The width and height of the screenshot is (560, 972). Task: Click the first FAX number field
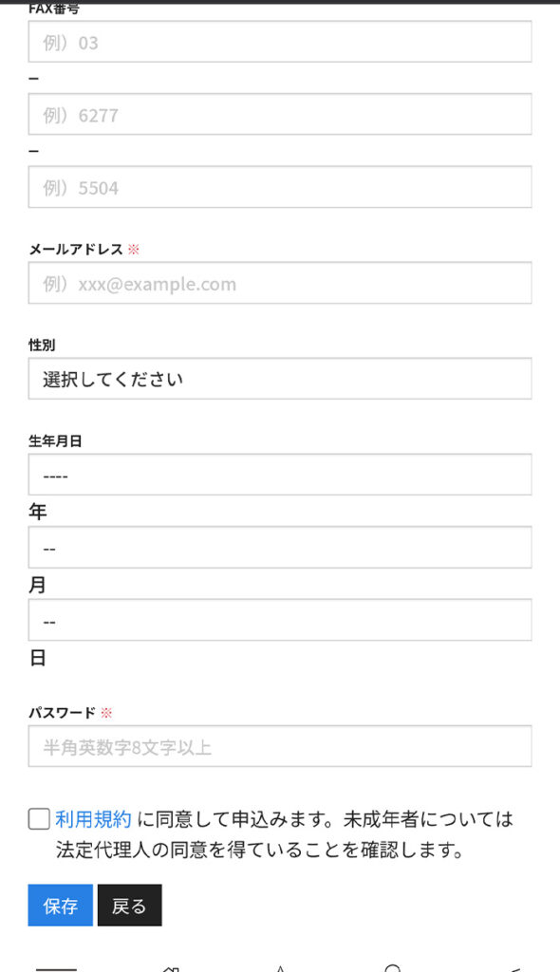[280, 42]
